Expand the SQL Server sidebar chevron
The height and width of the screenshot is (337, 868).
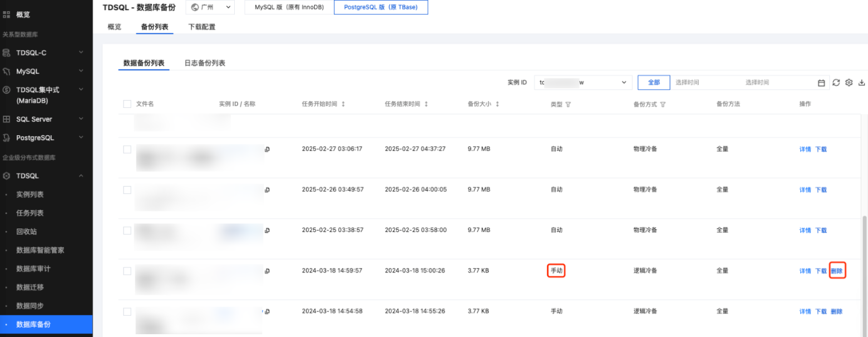pyautogui.click(x=81, y=119)
